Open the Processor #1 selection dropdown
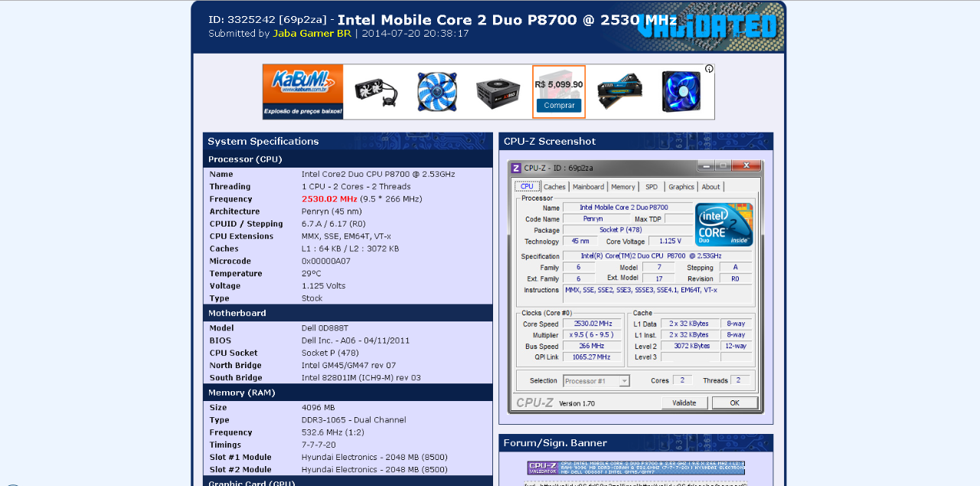This screenshot has height=486, width=980. (x=596, y=381)
